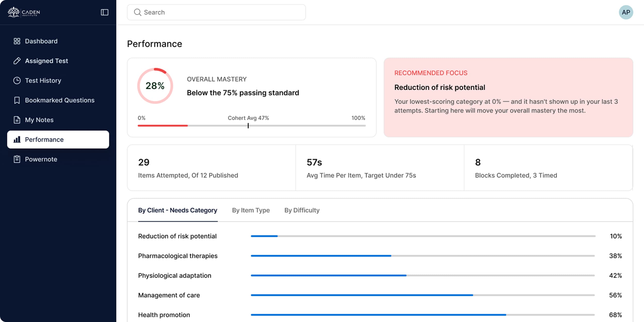Open Bookmarked Questions in sidebar
Viewport: 644px width, 322px height.
(x=58, y=100)
